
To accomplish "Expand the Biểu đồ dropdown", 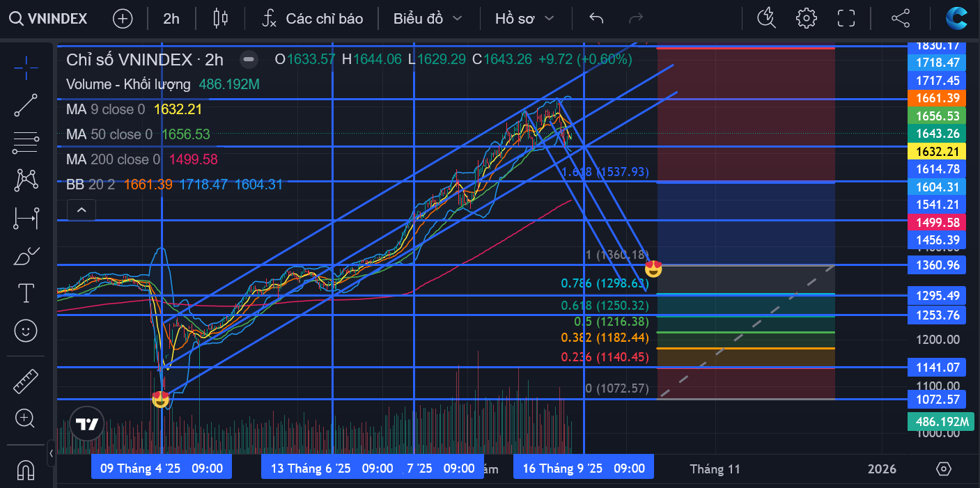I will coord(427,19).
